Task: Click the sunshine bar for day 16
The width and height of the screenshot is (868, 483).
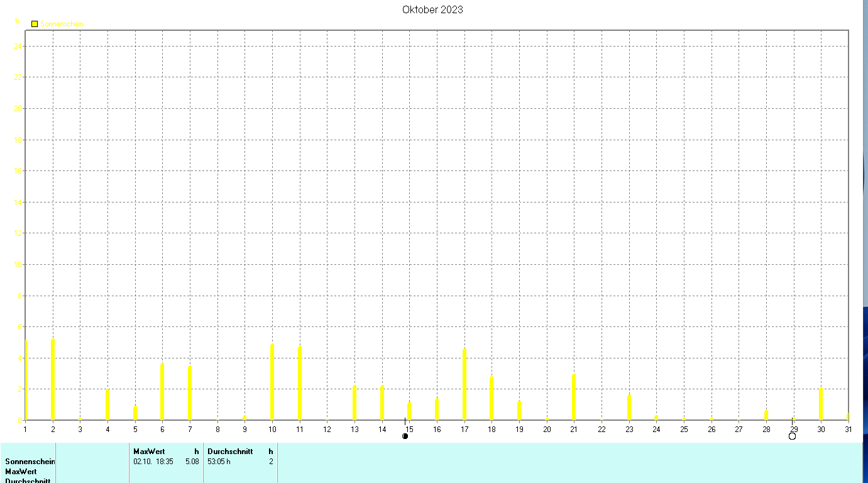Action: point(437,409)
